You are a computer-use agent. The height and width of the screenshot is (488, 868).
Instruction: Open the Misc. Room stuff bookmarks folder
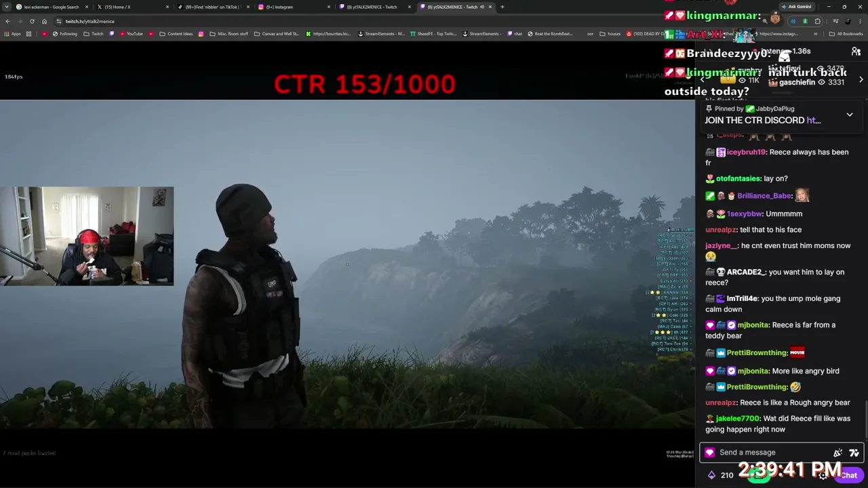click(x=229, y=34)
